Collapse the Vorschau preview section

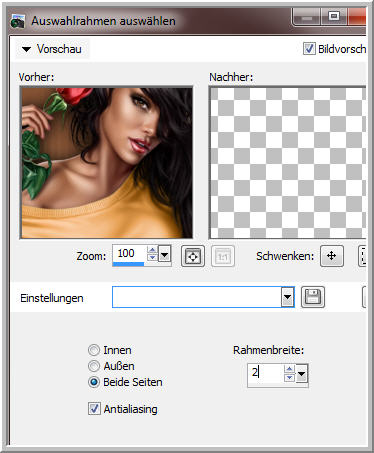[26, 49]
